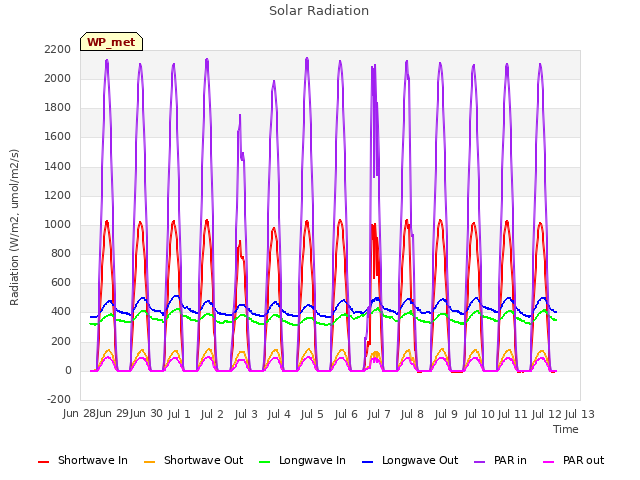Click the Jul 10 x-axis date label
This screenshot has width=640, height=480.
click(480, 414)
